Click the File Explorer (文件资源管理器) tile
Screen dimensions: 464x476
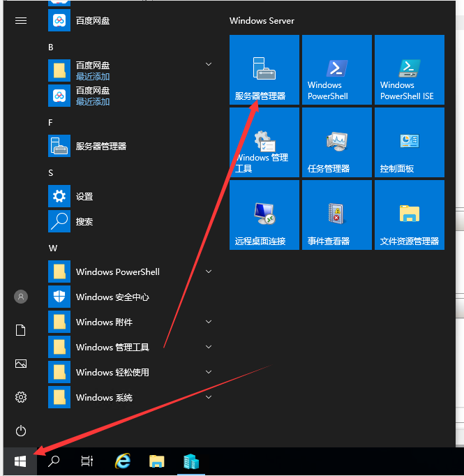[x=409, y=215]
